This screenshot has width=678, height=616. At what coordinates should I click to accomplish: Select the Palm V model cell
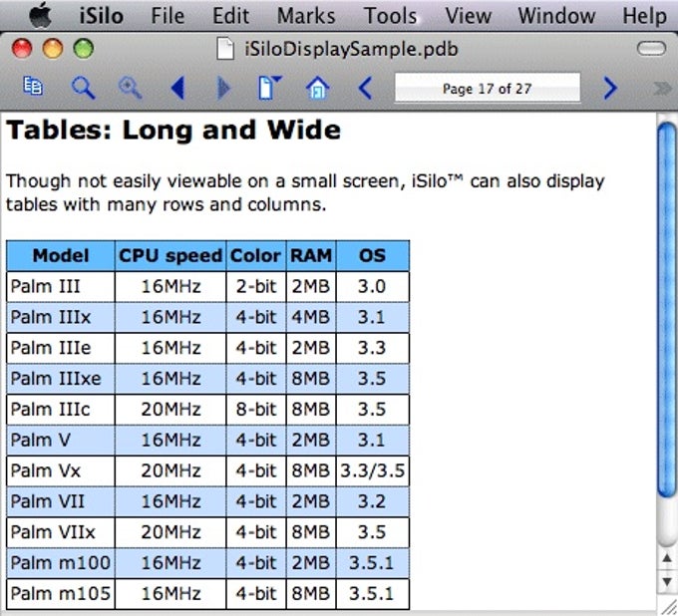61,440
